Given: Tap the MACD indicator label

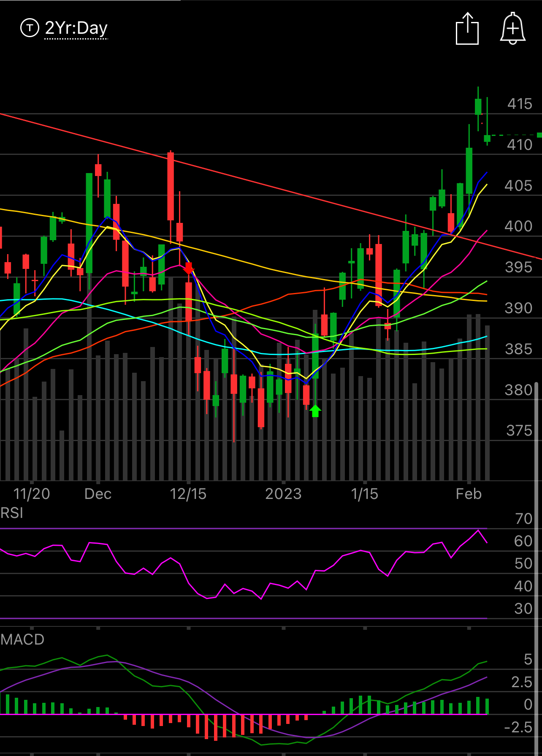Looking at the screenshot, I should (22, 639).
